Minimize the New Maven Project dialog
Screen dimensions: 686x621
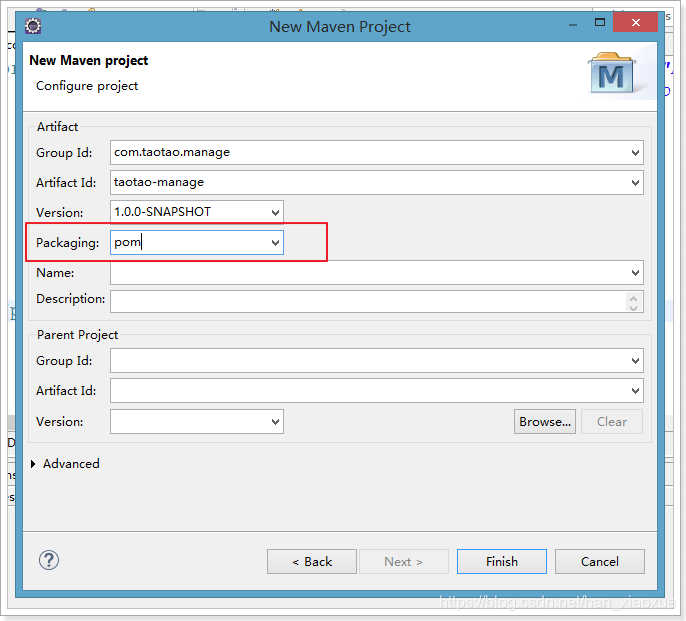tap(573, 25)
